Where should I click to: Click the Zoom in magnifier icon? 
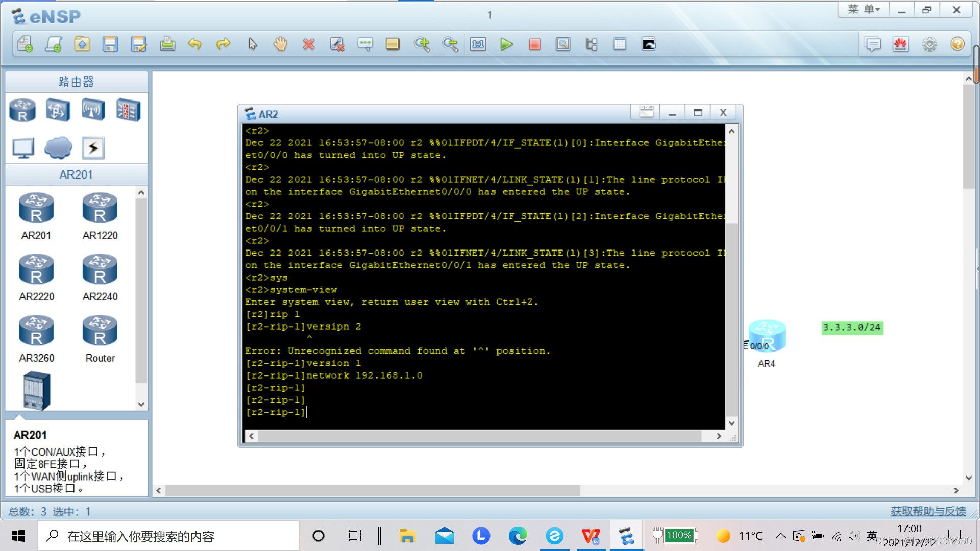point(422,44)
